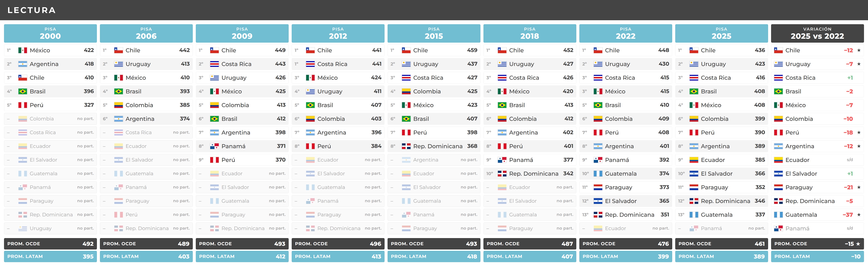Click the Brasil flag in PISA 2025 column
Image resolution: width=868 pixels, height=266 pixels.
tap(694, 92)
